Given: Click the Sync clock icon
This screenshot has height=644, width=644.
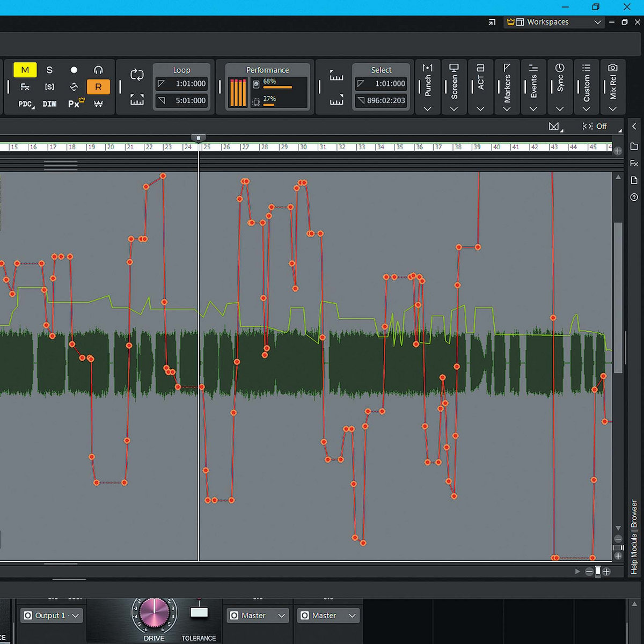Looking at the screenshot, I should pyautogui.click(x=560, y=68).
